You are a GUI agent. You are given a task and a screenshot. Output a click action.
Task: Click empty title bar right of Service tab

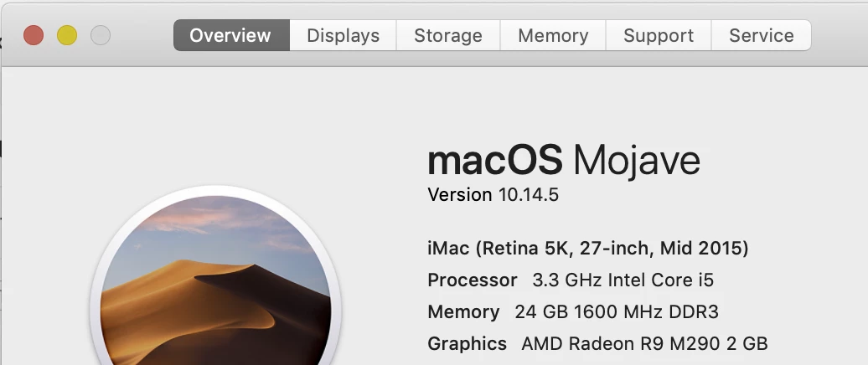tap(838, 35)
